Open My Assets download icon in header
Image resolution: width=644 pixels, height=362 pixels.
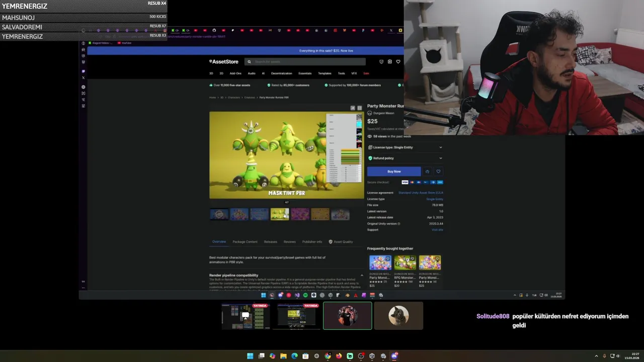389,61
